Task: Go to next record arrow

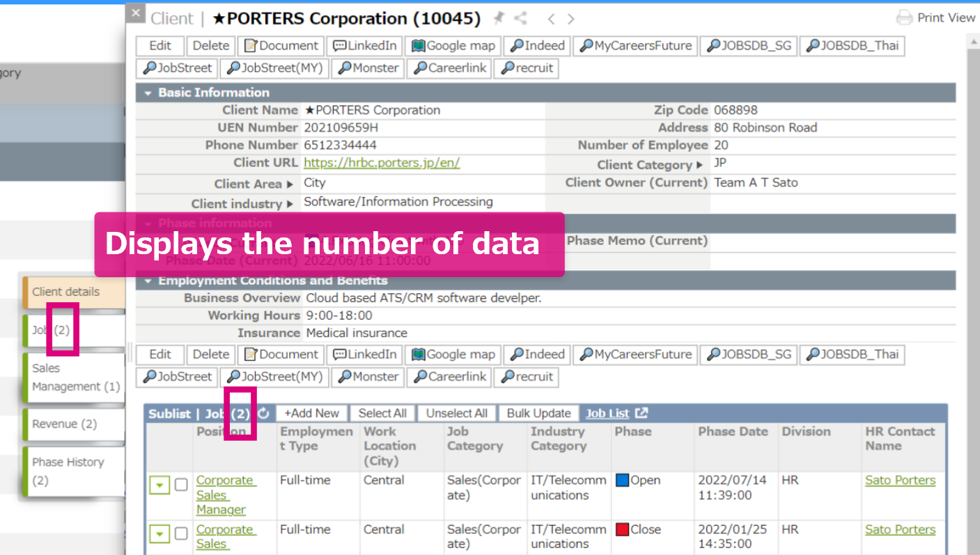Action: pyautogui.click(x=571, y=19)
